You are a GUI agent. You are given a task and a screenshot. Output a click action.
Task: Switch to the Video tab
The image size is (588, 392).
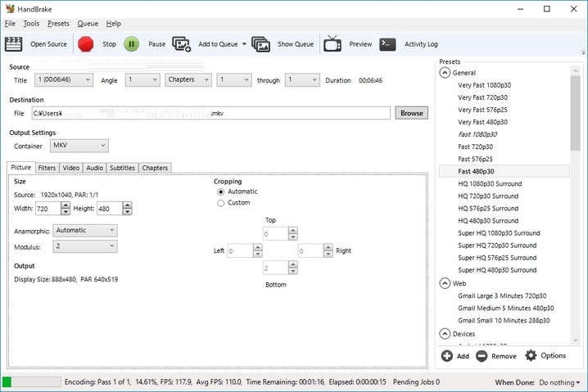point(71,168)
